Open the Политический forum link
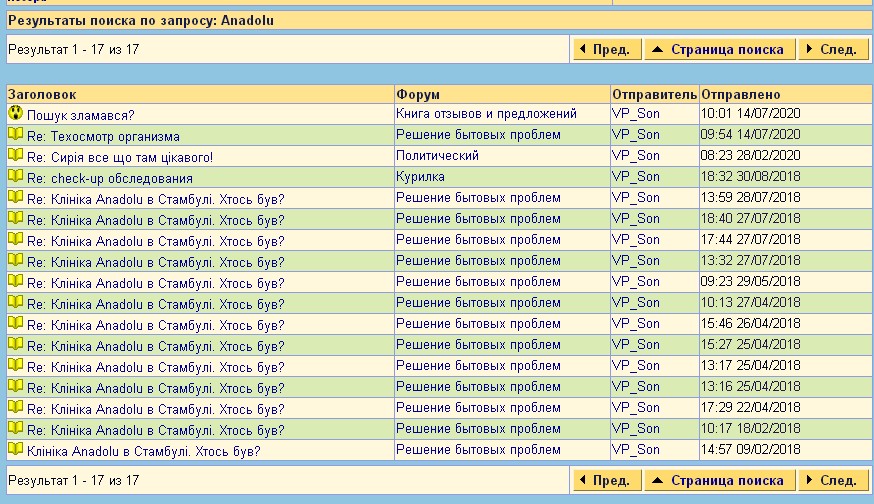This screenshot has height=504, width=874. 437,156
